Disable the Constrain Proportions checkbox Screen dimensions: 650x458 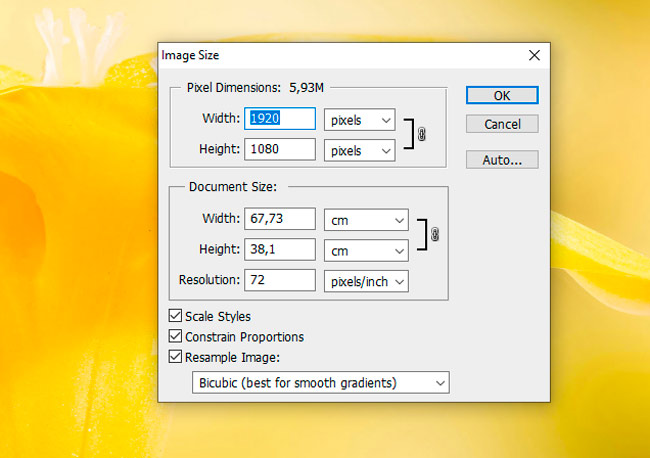tap(176, 337)
